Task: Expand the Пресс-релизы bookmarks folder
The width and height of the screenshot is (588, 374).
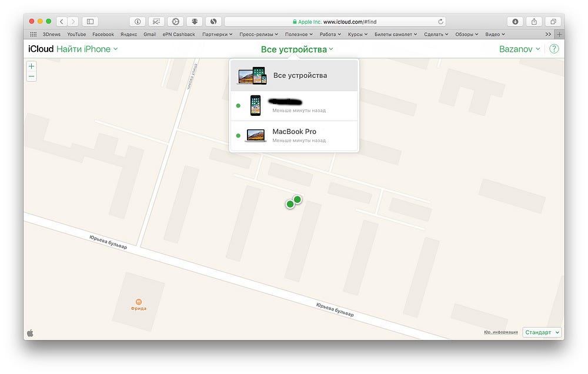Action: [259, 34]
